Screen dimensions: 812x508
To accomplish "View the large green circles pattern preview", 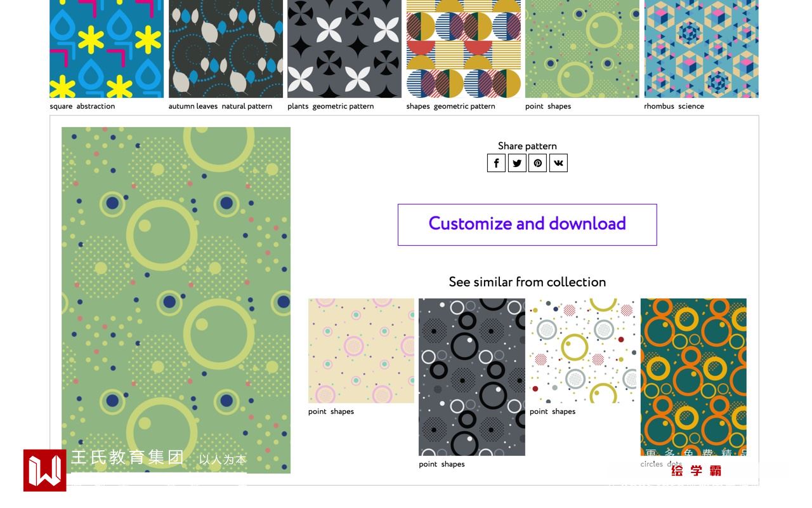I will [x=176, y=300].
